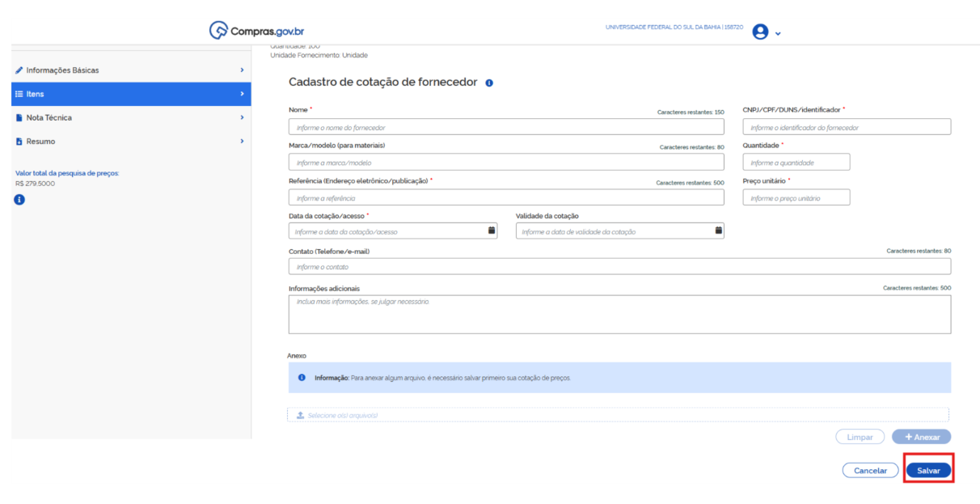Click the Cancelar button
The width and height of the screenshot is (980, 504).
click(870, 471)
